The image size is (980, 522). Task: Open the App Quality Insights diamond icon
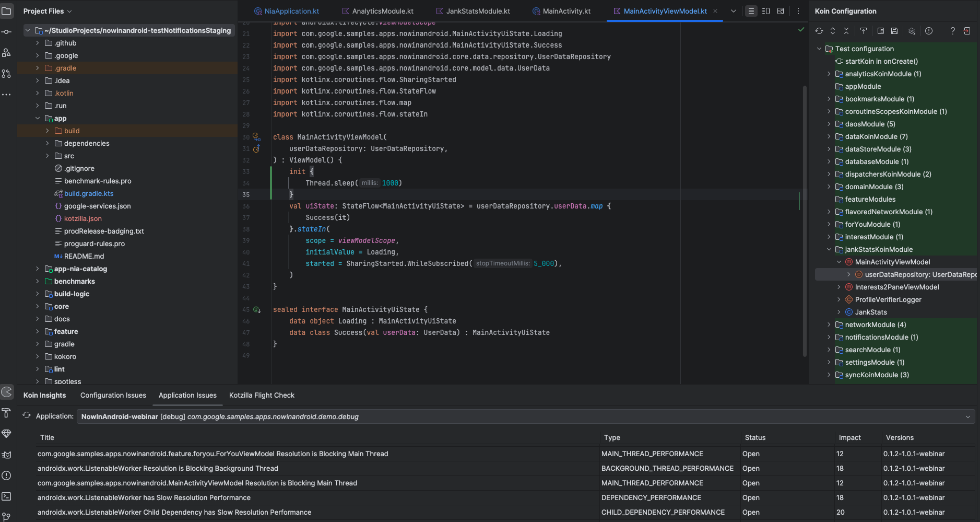pyautogui.click(x=7, y=434)
